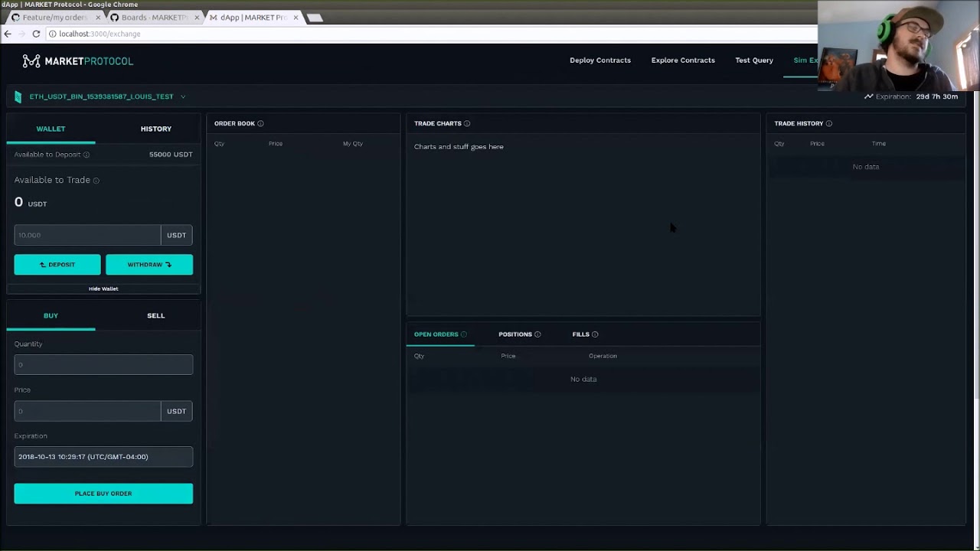Click the 55000 USDT deposit balance

click(171, 155)
